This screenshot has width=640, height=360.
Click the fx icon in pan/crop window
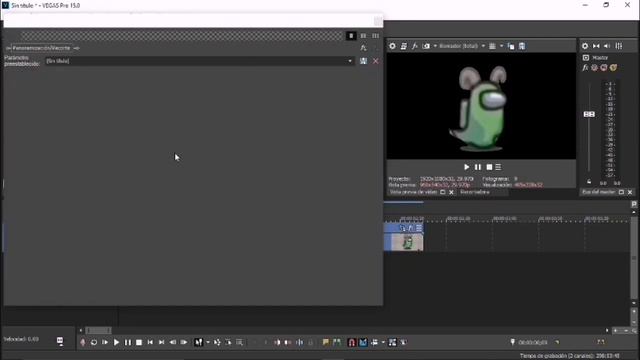point(363,48)
